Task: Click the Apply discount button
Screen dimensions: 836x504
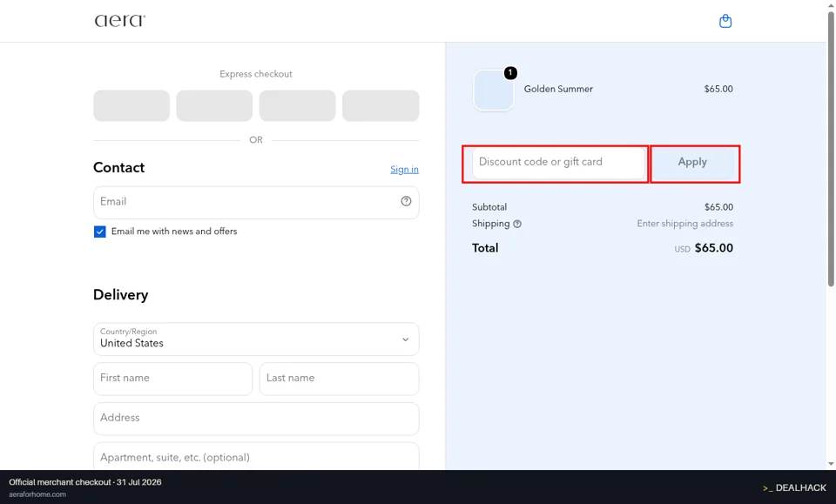Action: (692, 163)
